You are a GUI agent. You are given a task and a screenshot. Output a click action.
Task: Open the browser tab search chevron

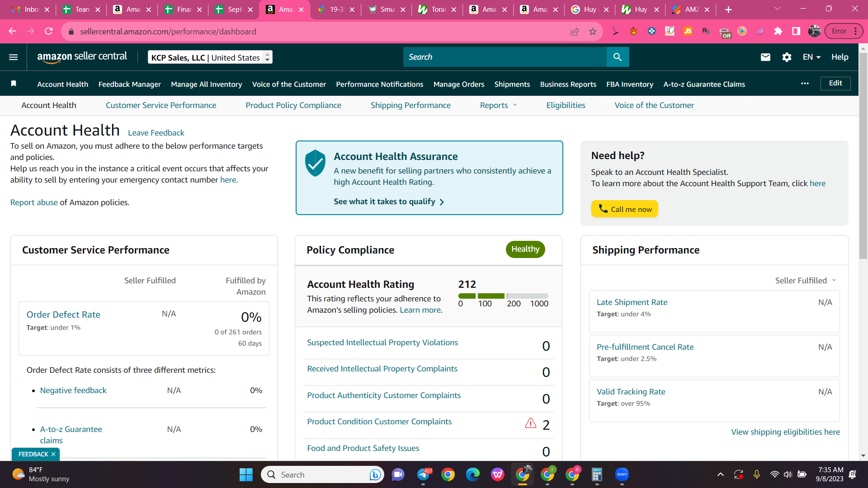[777, 9]
